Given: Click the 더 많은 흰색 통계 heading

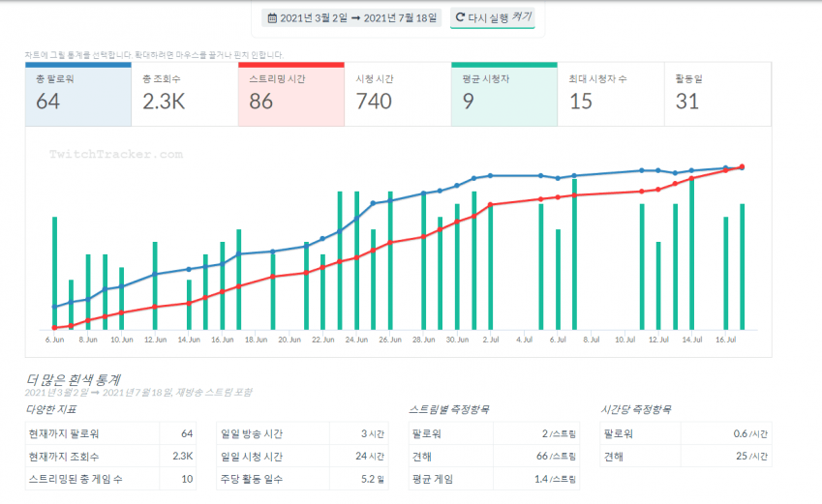Looking at the screenshot, I should tap(73, 379).
